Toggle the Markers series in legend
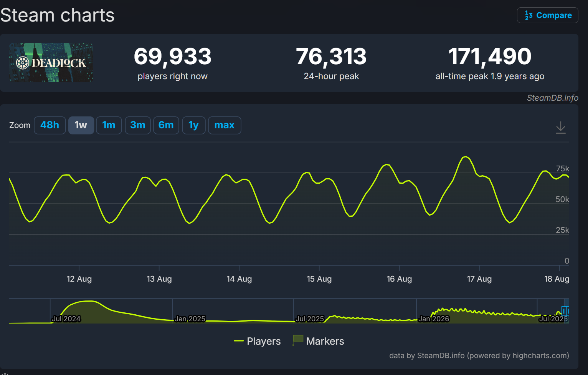This screenshot has height=375, width=588. (x=318, y=341)
